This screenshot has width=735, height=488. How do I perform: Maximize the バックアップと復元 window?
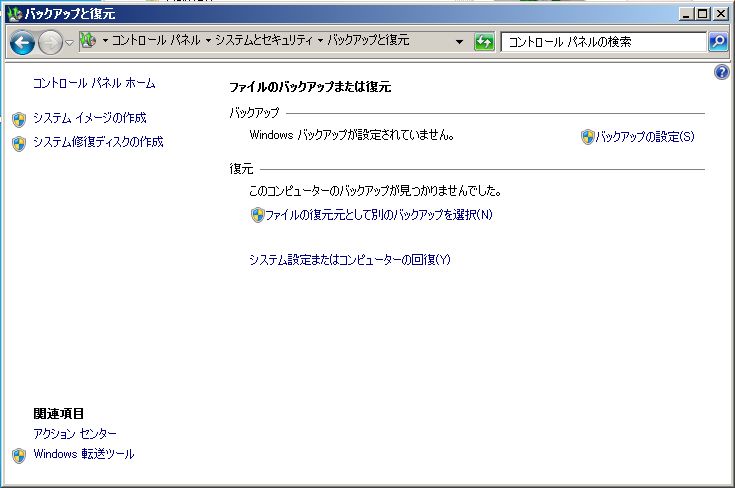[703, 14]
